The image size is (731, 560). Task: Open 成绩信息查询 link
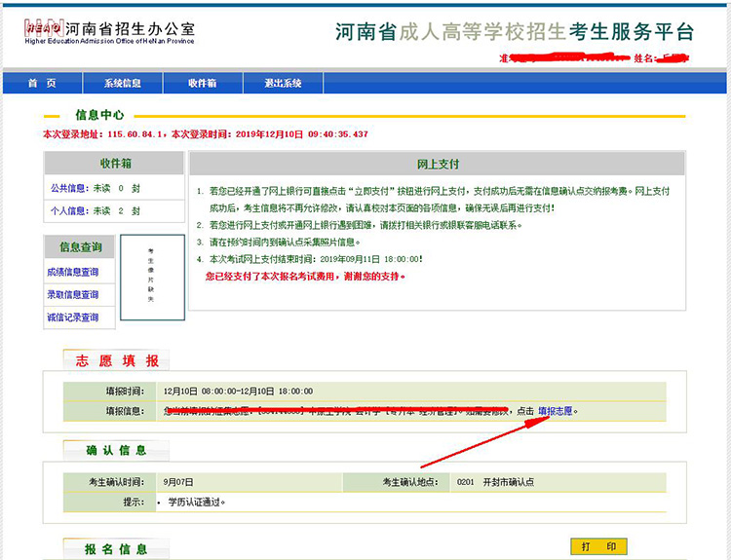tap(72, 273)
